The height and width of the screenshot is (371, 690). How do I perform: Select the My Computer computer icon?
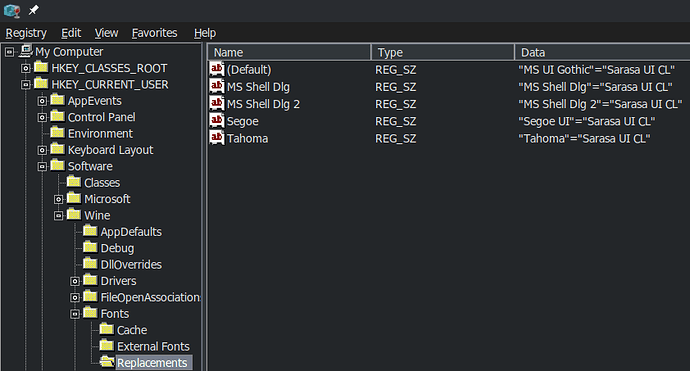[26, 51]
